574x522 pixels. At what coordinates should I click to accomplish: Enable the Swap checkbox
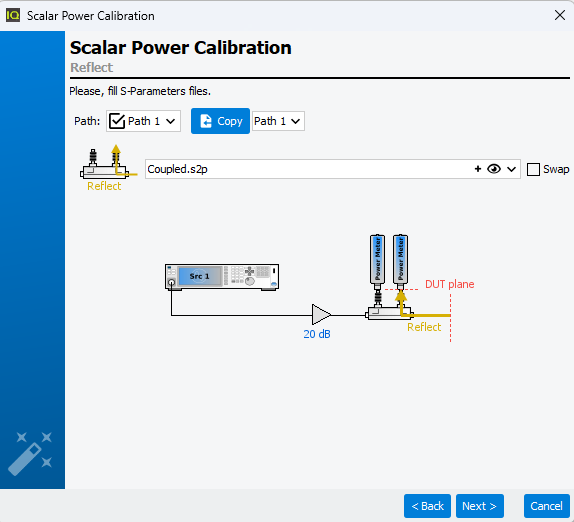point(533,169)
